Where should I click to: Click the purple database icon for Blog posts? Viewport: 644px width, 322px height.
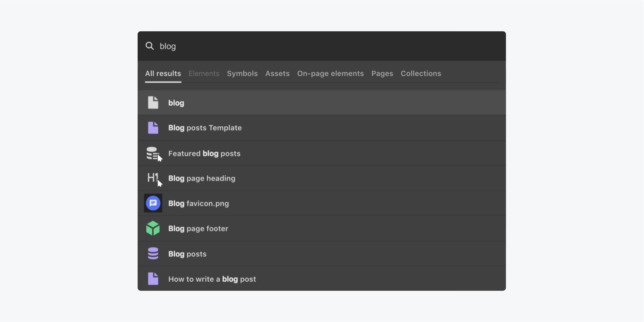click(153, 254)
